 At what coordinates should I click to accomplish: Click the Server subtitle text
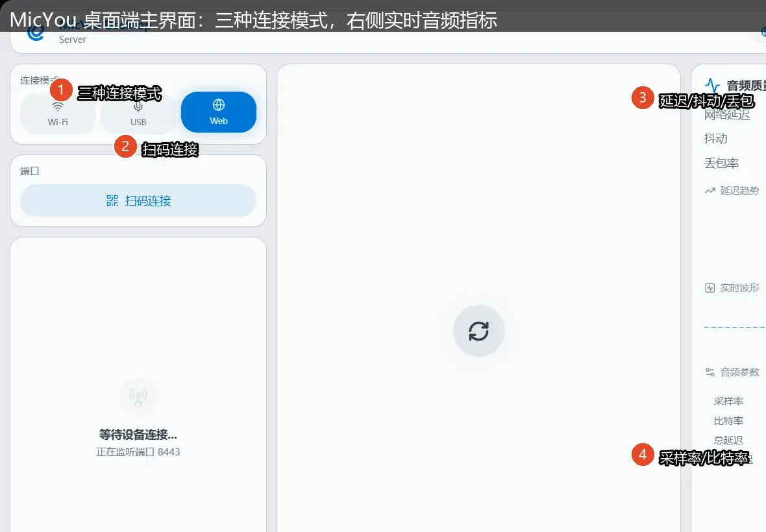(x=73, y=40)
